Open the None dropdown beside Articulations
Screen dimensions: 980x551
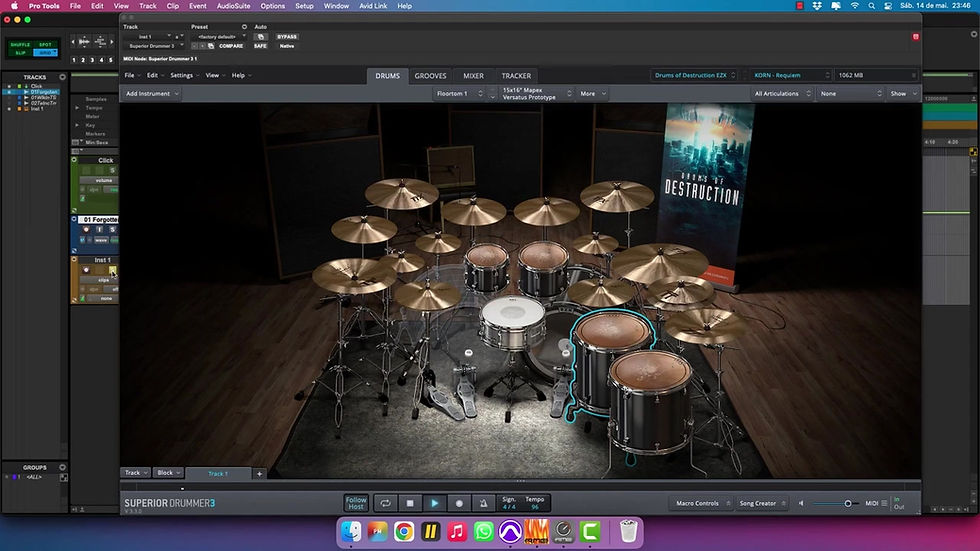point(850,94)
